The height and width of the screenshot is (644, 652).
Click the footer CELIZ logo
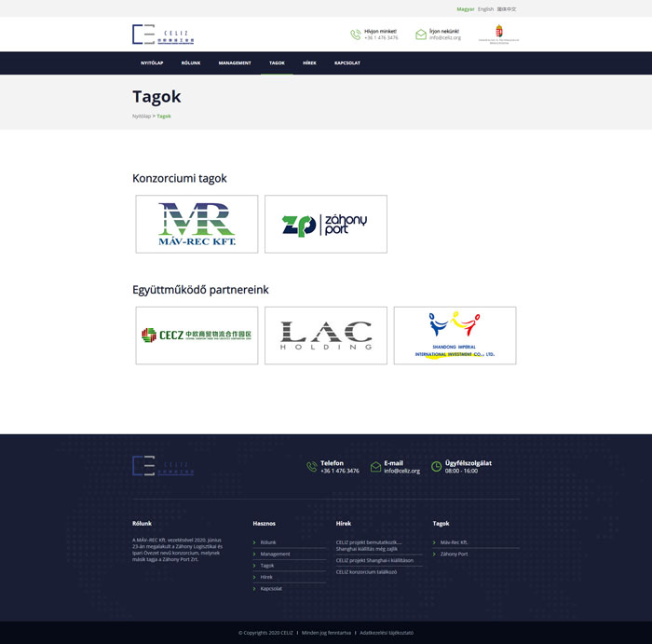point(163,466)
